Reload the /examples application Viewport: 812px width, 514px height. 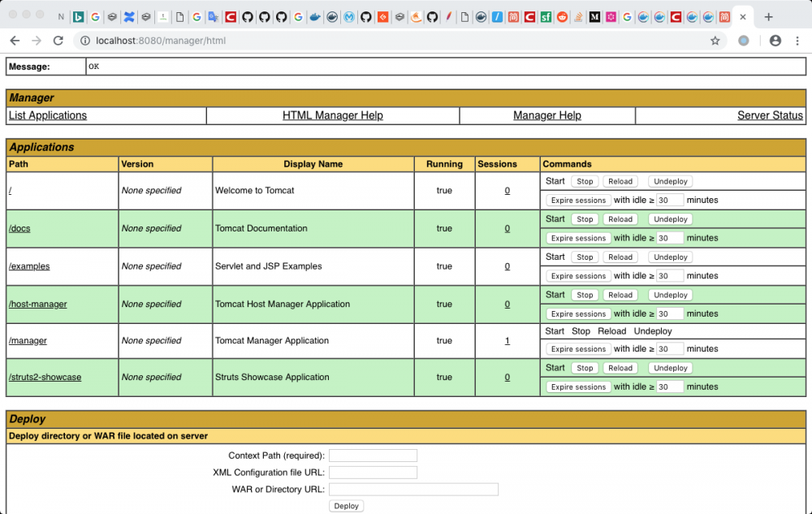[x=620, y=257]
